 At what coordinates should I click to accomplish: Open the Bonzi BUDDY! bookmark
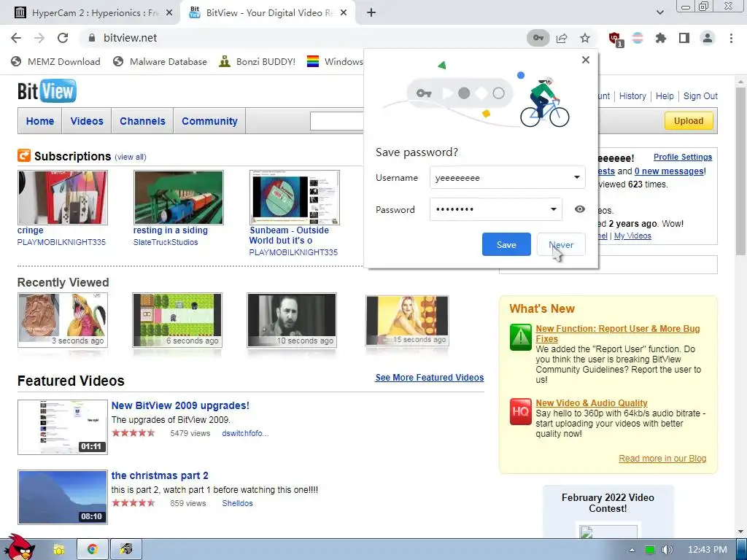(258, 61)
